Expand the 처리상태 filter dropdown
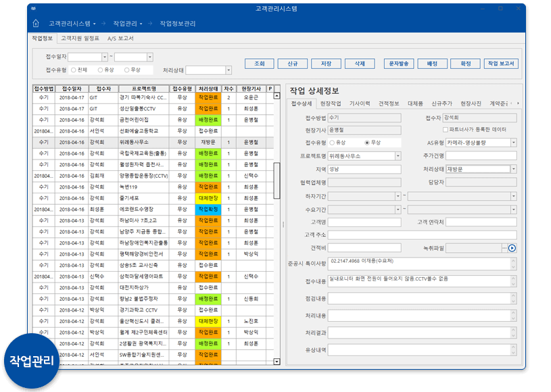This screenshot has width=551, height=392. tap(229, 70)
